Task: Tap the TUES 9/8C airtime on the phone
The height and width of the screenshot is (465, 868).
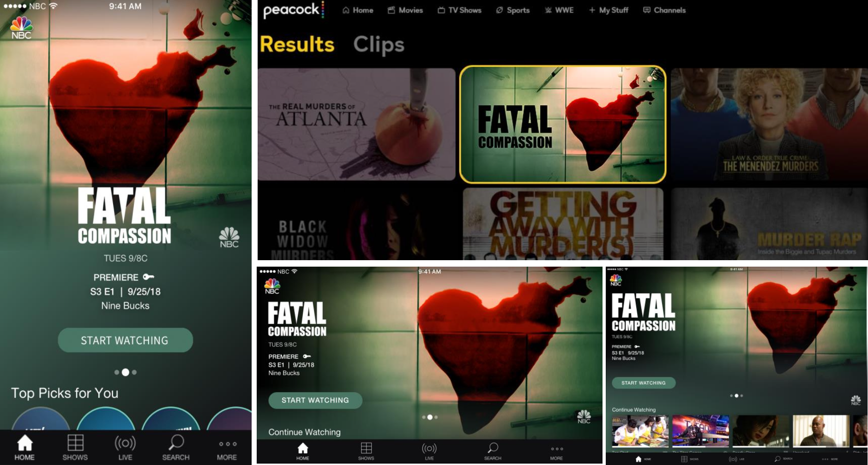Action: point(126,258)
